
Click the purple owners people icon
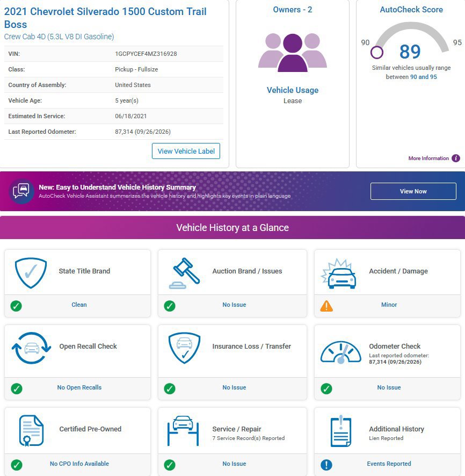pos(293,53)
